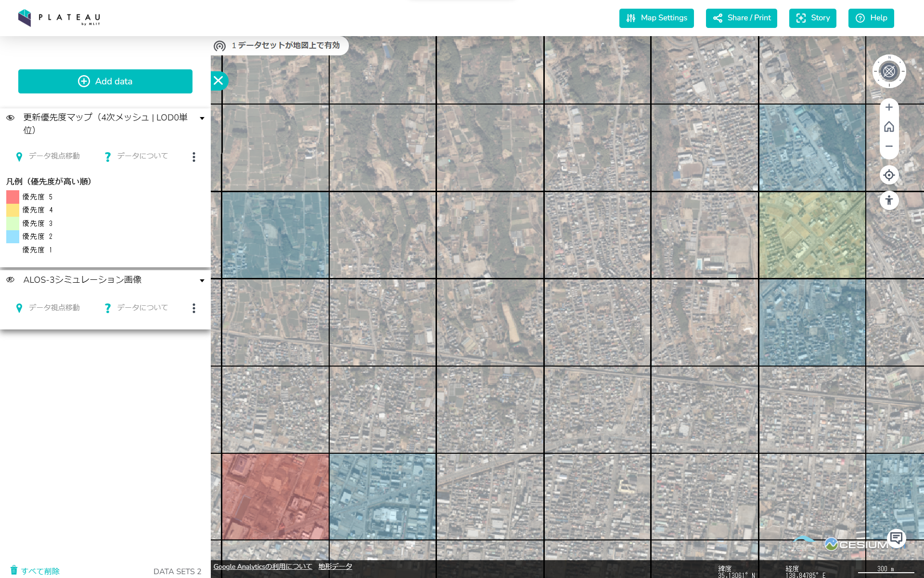The width and height of the screenshot is (924, 578).
Task: Open the Map Settings menu
Action: [x=656, y=18]
